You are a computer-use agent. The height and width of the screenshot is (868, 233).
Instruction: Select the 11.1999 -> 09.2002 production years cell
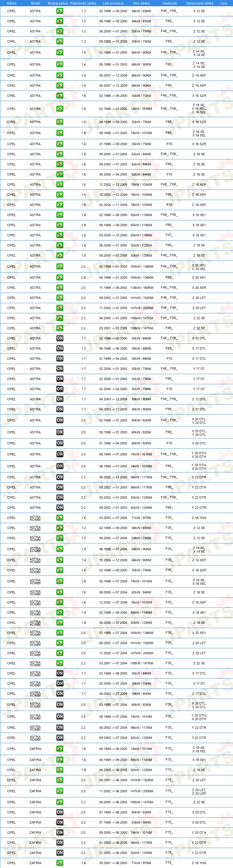(113, 288)
